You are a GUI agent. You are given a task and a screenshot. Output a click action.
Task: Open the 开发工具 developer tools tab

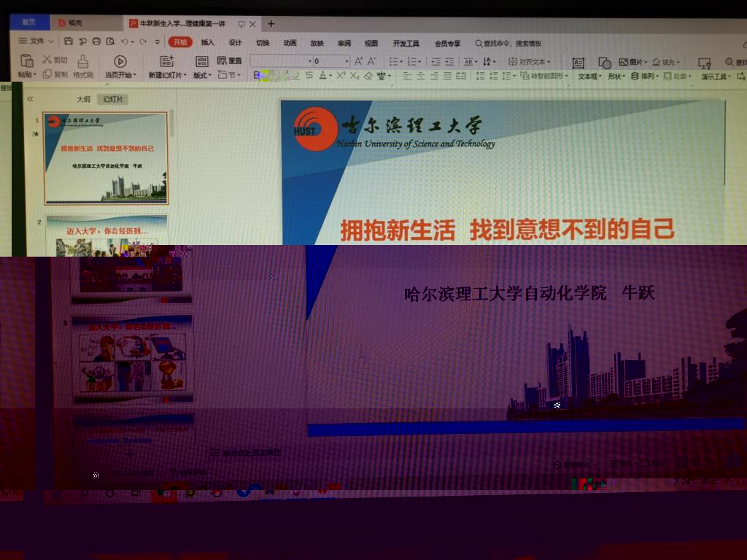click(x=406, y=43)
